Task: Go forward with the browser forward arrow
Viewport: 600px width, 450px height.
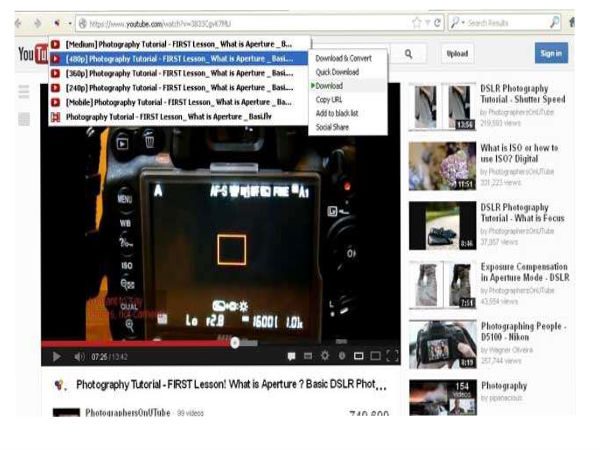Action: click(x=38, y=23)
